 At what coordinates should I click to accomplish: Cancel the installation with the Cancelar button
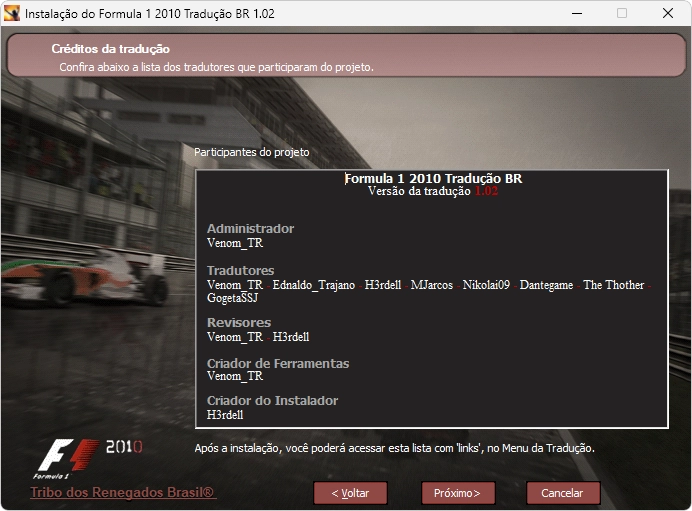click(562, 493)
